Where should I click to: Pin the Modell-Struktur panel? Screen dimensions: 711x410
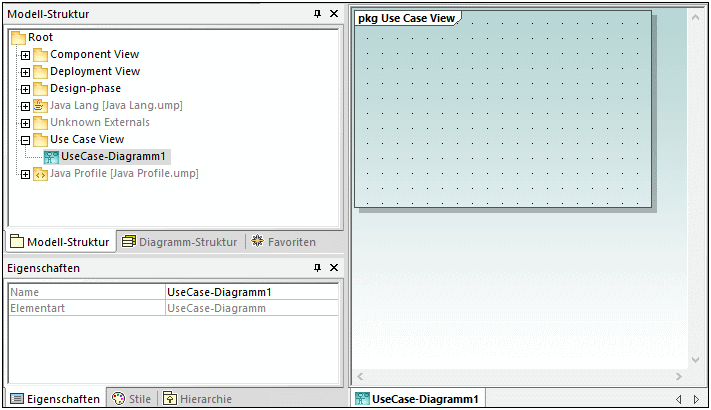(317, 14)
